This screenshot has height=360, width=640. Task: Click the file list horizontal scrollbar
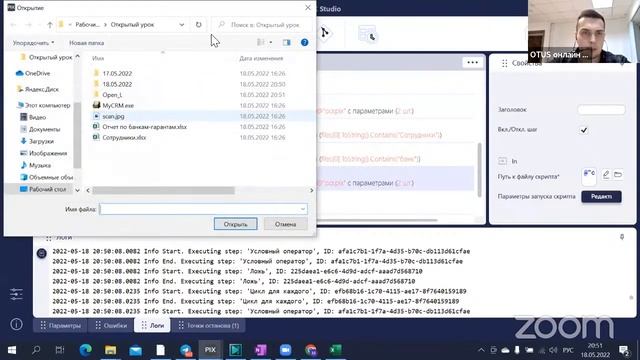point(163,190)
